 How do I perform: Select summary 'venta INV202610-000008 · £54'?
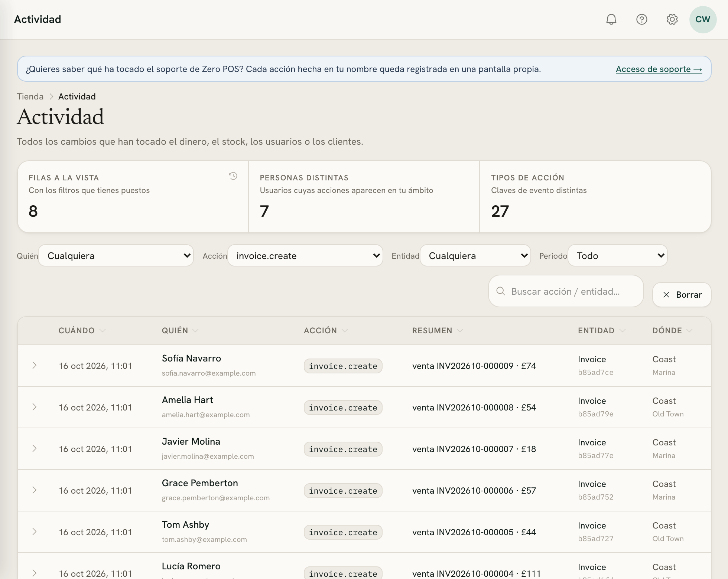(474, 408)
